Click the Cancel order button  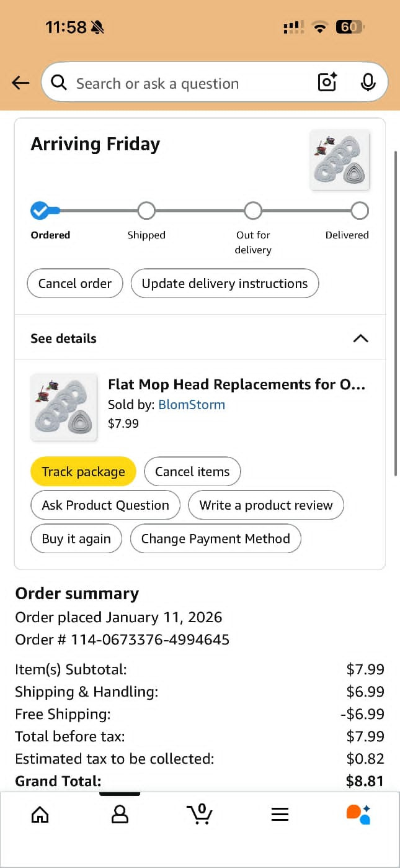[x=75, y=284]
